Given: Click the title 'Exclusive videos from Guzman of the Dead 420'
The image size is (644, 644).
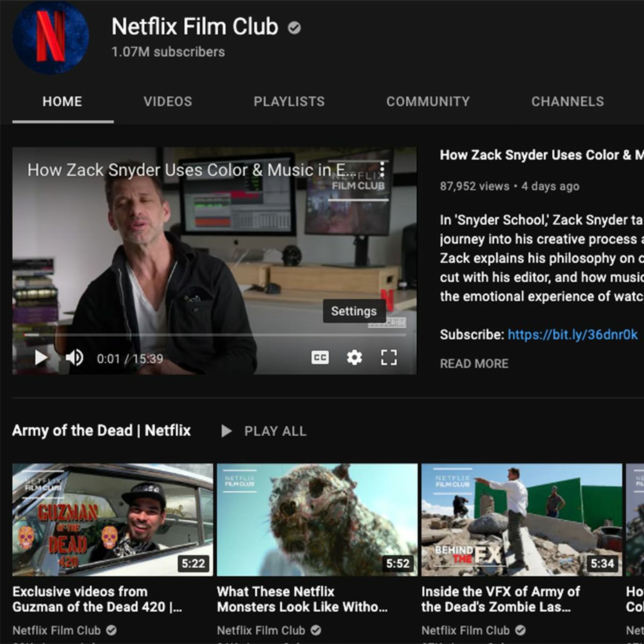Looking at the screenshot, I should 97,599.
